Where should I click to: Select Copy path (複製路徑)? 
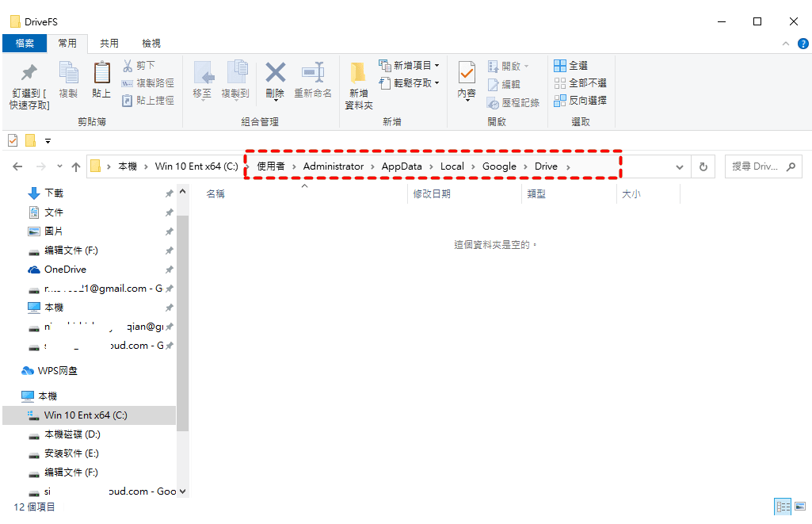(148, 83)
